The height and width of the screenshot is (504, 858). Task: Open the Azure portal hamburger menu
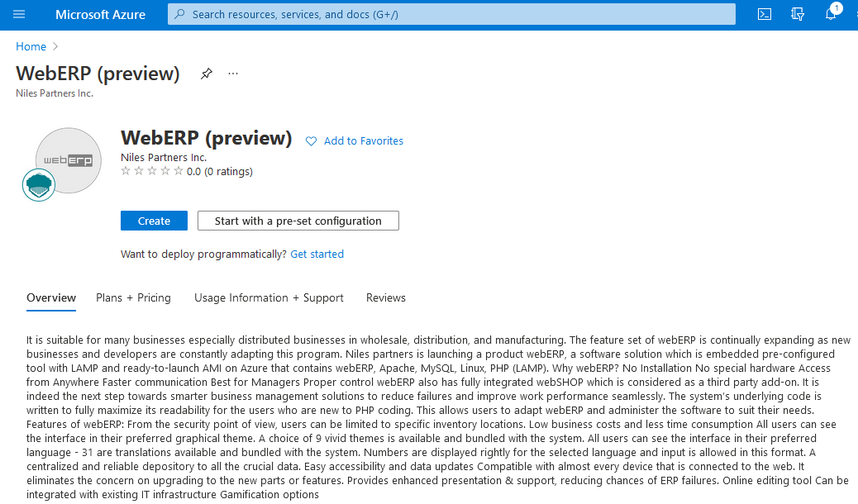(x=19, y=14)
